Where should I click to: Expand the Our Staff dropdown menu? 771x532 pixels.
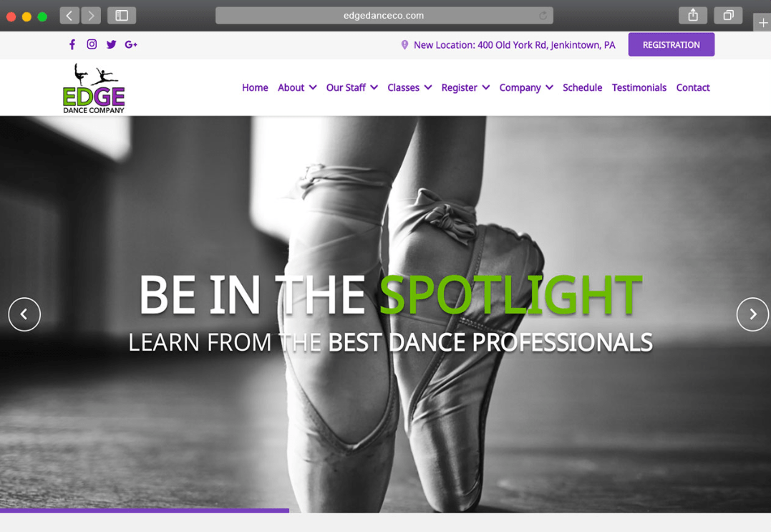(352, 87)
